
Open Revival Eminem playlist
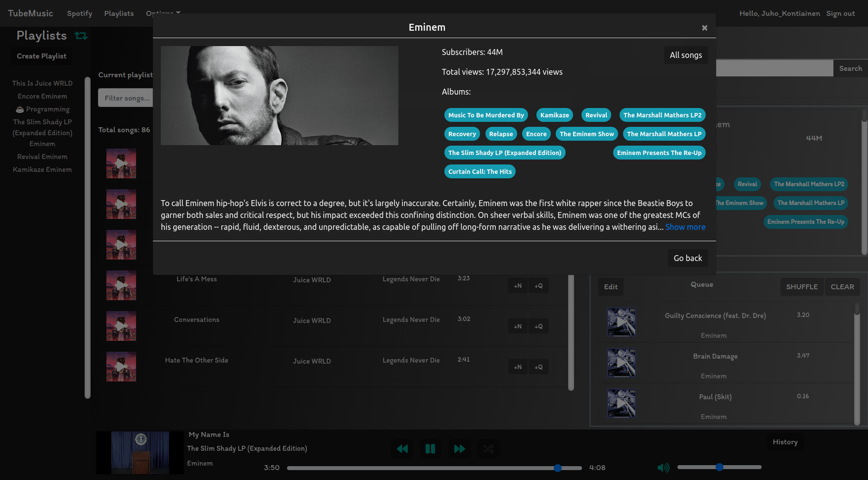coord(43,157)
